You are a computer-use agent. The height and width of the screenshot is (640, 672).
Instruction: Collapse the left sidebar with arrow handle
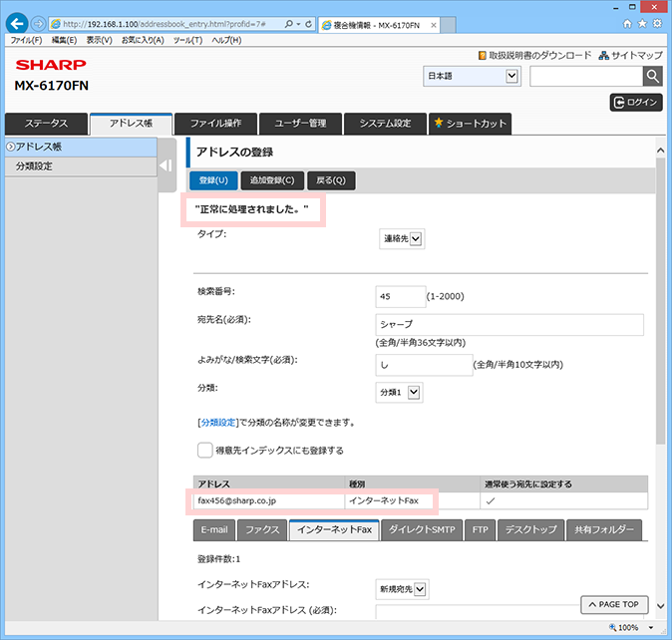tap(167, 165)
